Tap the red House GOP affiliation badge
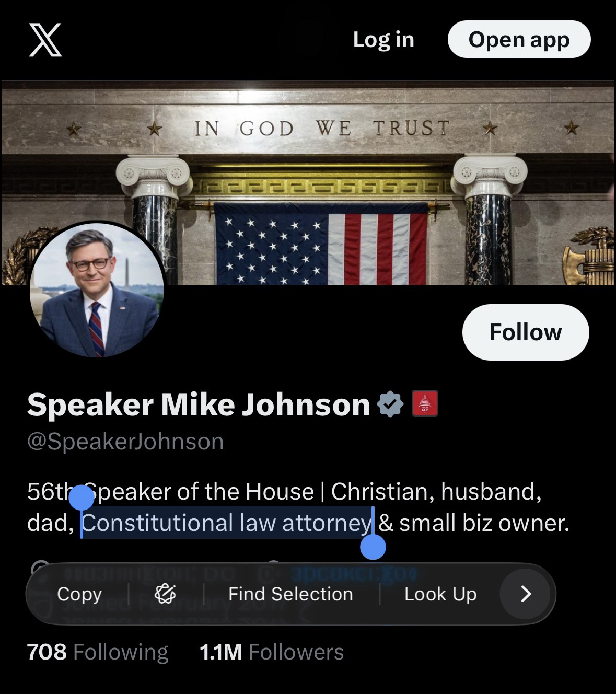 click(425, 404)
